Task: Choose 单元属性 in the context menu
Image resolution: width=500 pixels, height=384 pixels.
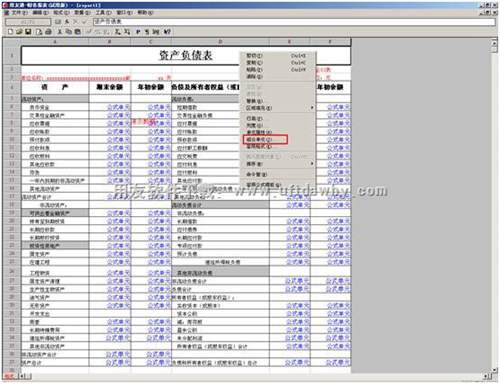Action: point(277,132)
